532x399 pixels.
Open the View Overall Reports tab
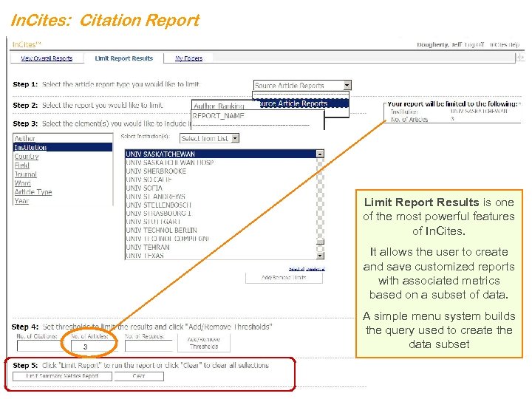click(47, 58)
